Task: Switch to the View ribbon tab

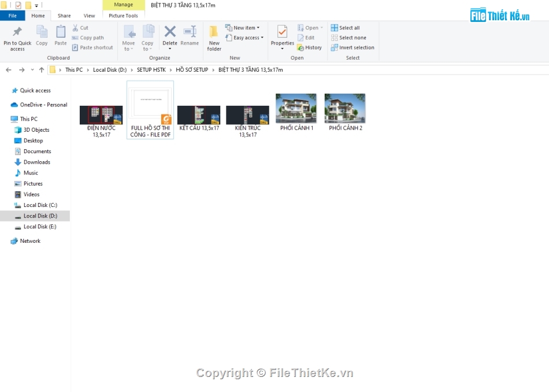Action: pos(89,16)
